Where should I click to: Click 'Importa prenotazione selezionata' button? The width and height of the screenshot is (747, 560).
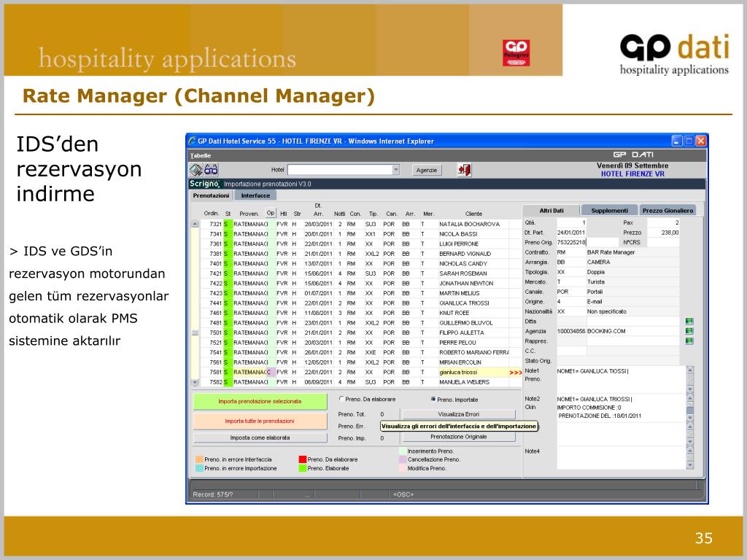coord(260,401)
